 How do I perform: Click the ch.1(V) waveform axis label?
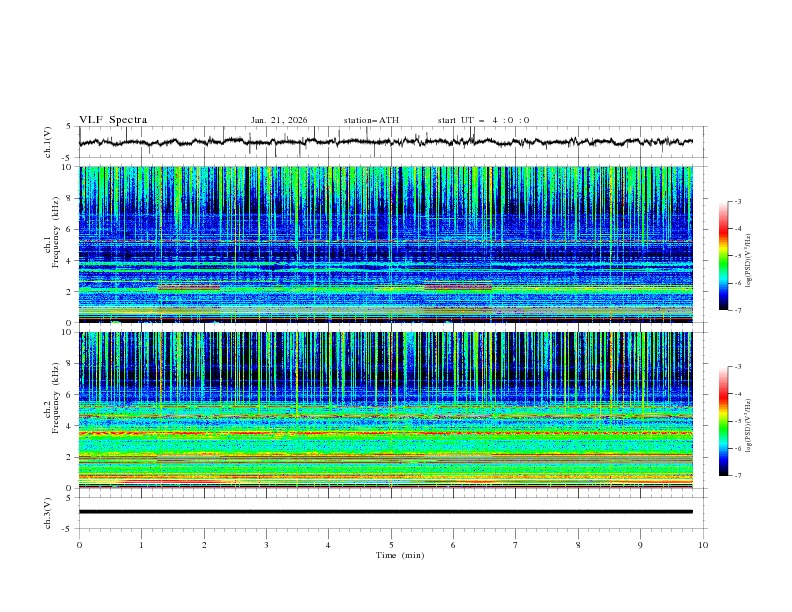pyautogui.click(x=49, y=142)
